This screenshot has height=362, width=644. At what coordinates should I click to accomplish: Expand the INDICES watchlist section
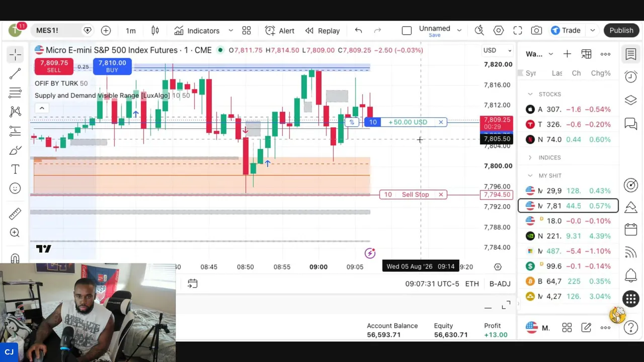pyautogui.click(x=530, y=157)
